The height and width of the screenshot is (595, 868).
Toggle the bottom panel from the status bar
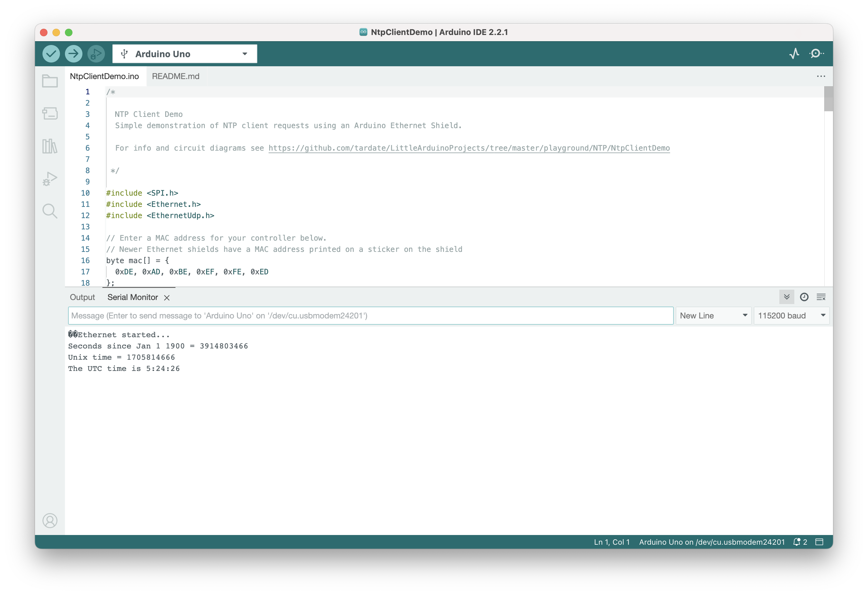pos(819,542)
